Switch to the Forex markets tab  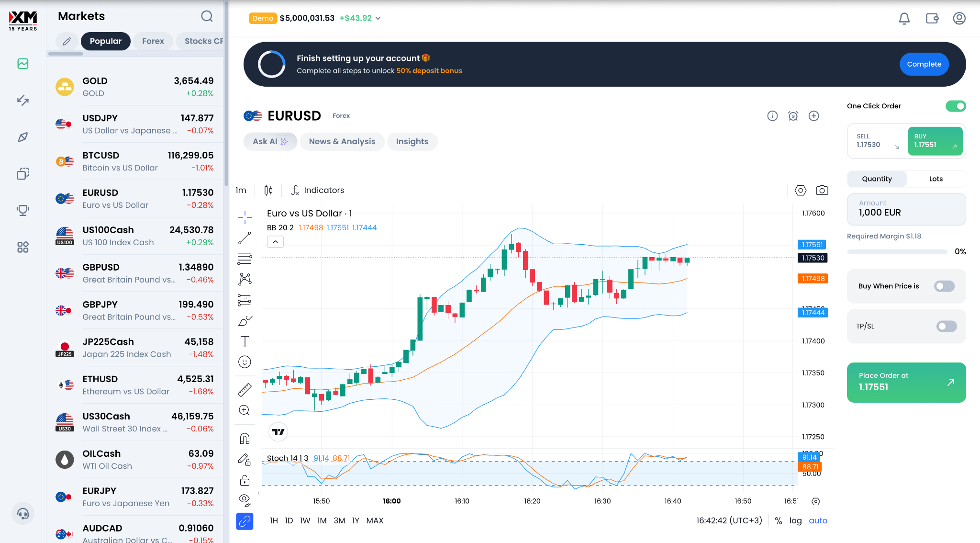pos(153,41)
